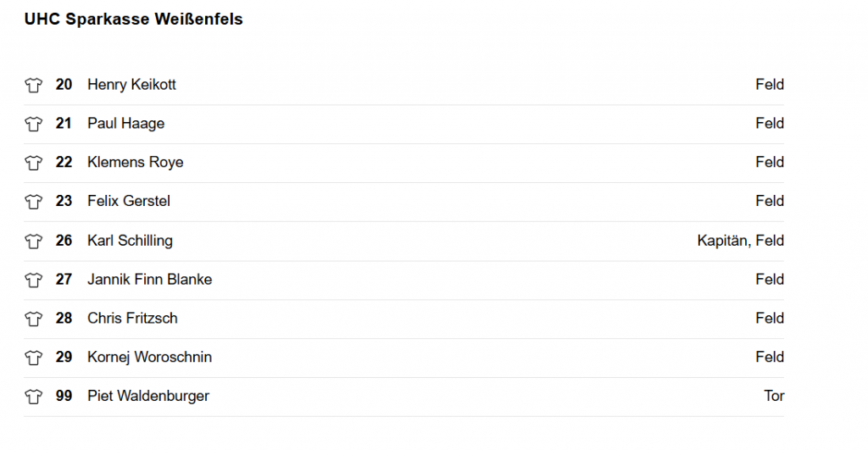Click the jersey icon beside Jannik Finn Blanke

click(x=33, y=280)
